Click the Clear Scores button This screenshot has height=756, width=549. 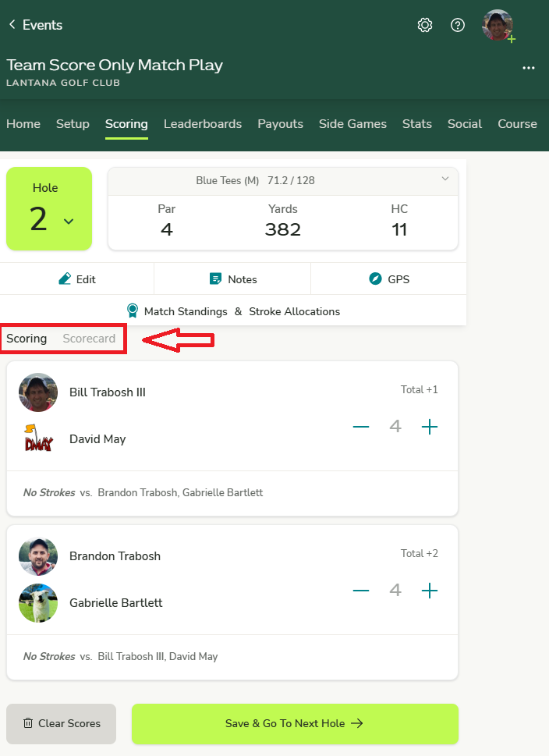[x=61, y=723]
